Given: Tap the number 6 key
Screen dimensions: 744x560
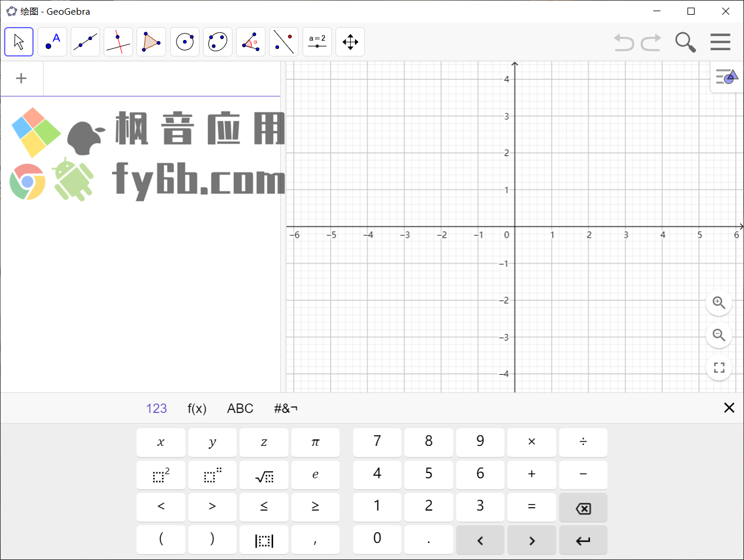Looking at the screenshot, I should 480,475.
